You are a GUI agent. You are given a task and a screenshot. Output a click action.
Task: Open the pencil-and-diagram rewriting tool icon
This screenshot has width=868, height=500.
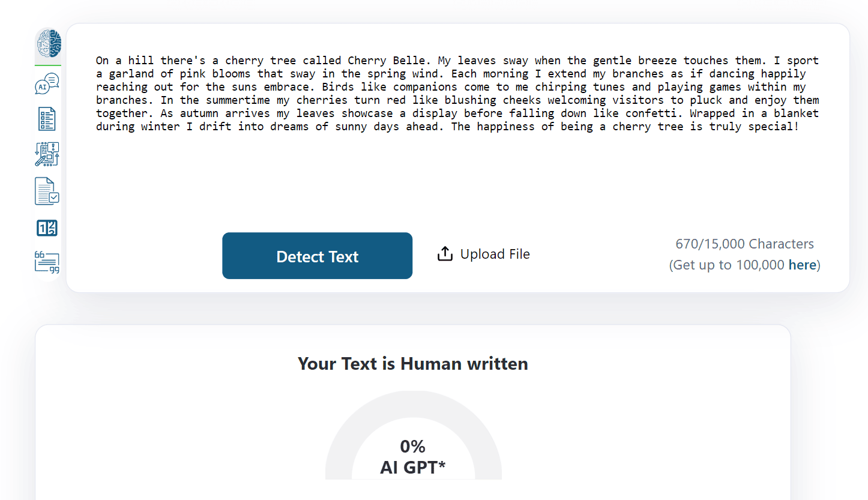pos(47,154)
